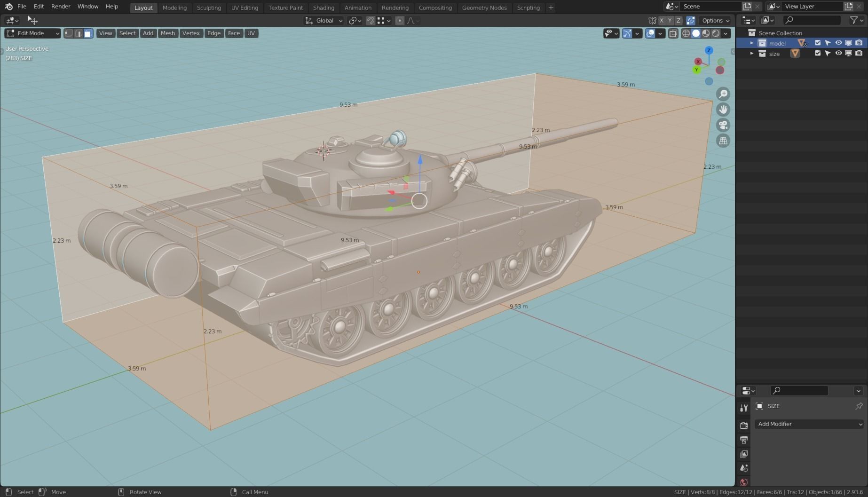
Task: Open Global transform orientation dropdown
Action: [x=324, y=21]
